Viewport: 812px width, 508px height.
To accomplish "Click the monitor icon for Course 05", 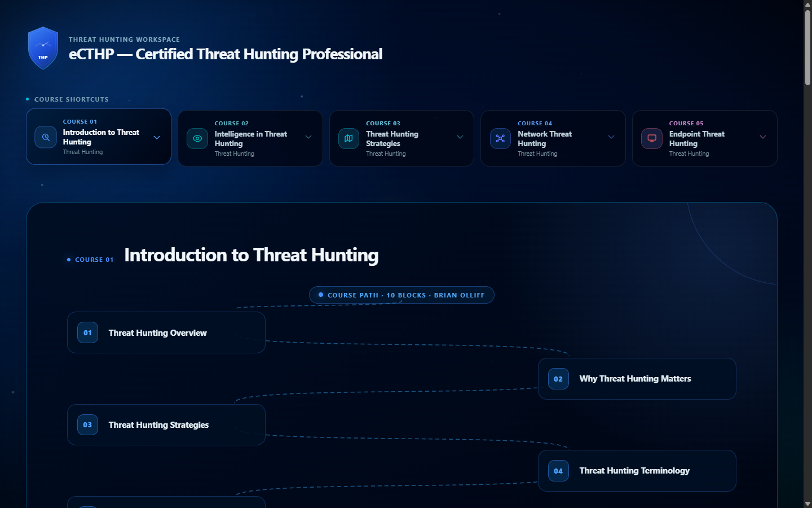I will pyautogui.click(x=652, y=138).
